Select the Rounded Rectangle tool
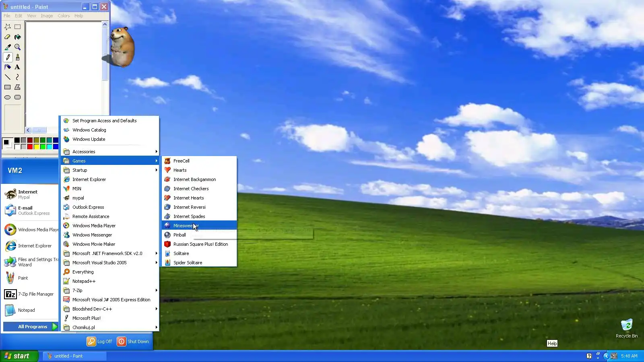644x362 pixels. coord(18,97)
